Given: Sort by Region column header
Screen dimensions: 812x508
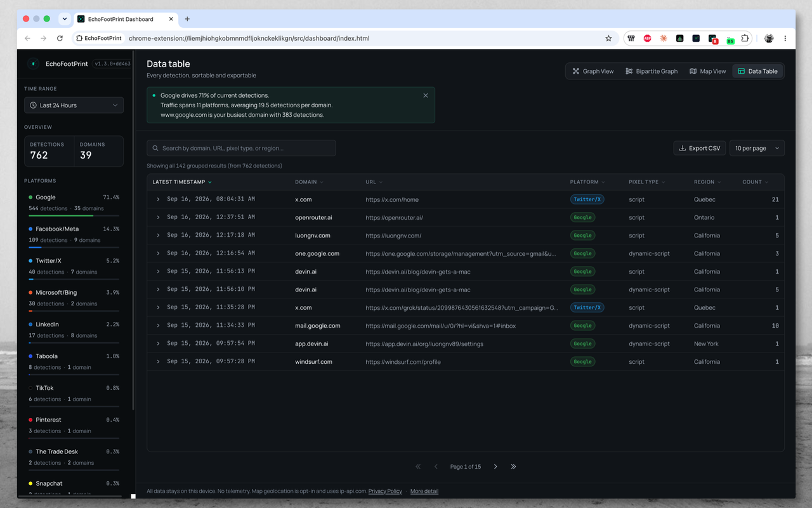Looking at the screenshot, I should click(x=707, y=182).
